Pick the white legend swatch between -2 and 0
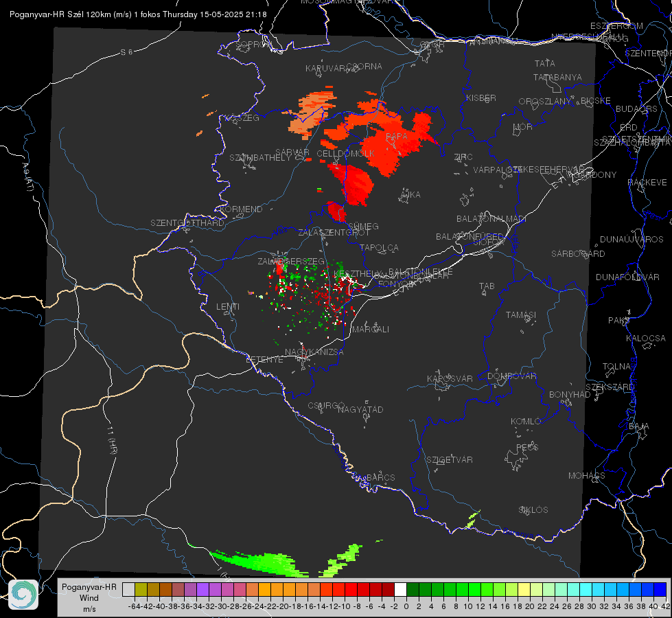 click(400, 589)
